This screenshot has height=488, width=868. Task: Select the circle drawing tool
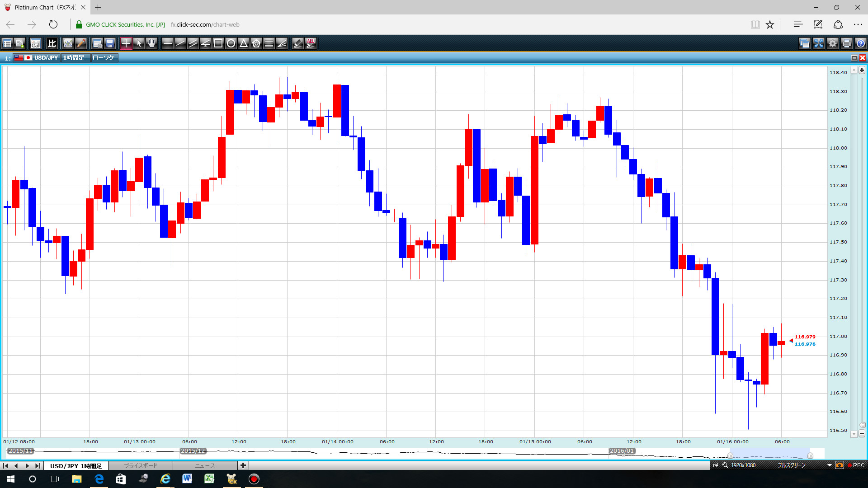point(231,43)
